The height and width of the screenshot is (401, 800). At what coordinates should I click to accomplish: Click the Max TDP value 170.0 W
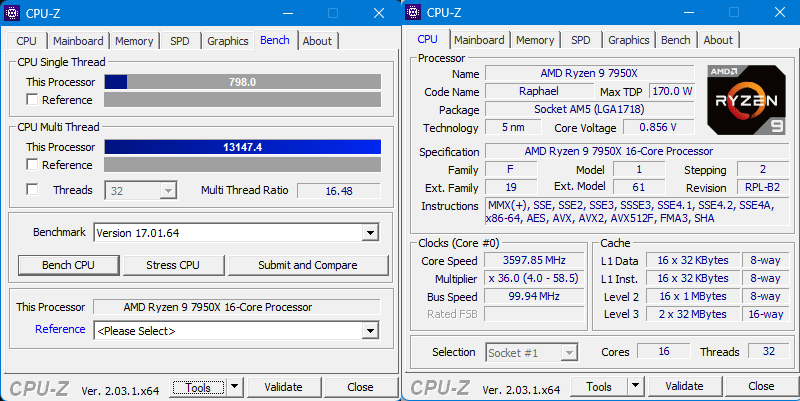[x=672, y=91]
